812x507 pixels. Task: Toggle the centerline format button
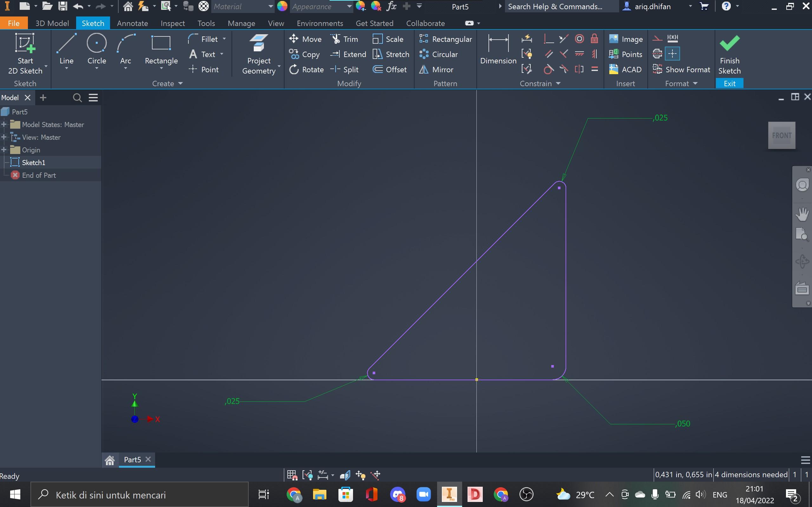point(657,54)
